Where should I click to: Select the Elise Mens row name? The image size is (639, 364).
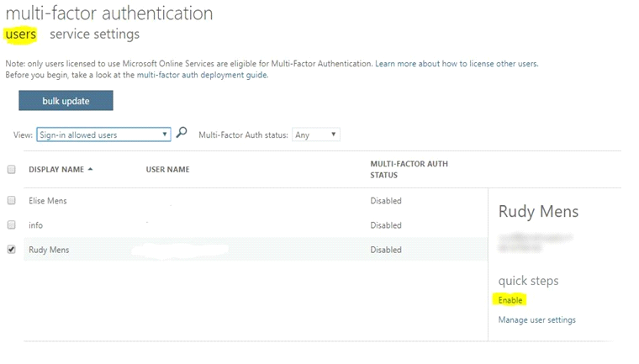pyautogui.click(x=48, y=201)
